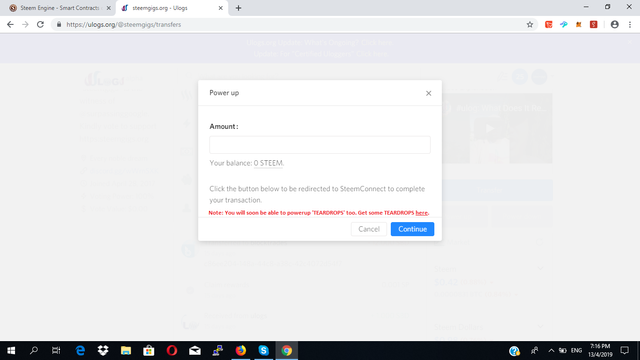The width and height of the screenshot is (640, 360).
Task: Launch Opera from the taskbar
Action: [x=172, y=350]
